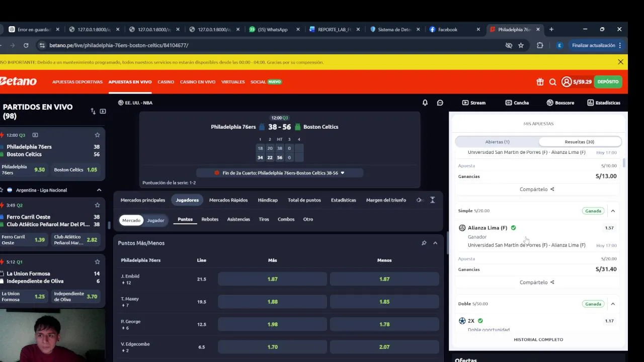
Task: Bet T. Maxey Menos 1.85
Action: (x=384, y=302)
